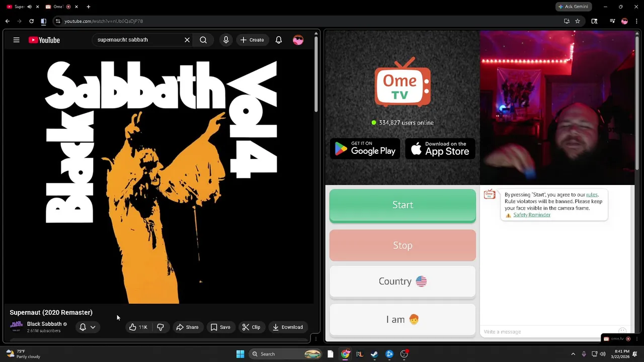Open the Country selector on OmeTV
644x362 pixels.
click(403, 281)
